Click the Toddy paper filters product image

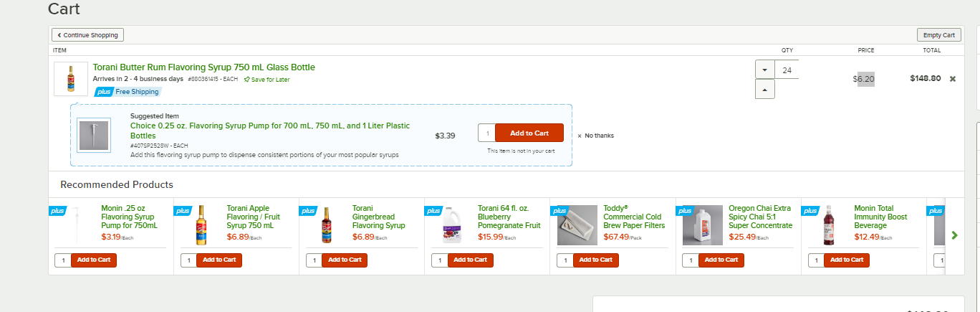577,225
